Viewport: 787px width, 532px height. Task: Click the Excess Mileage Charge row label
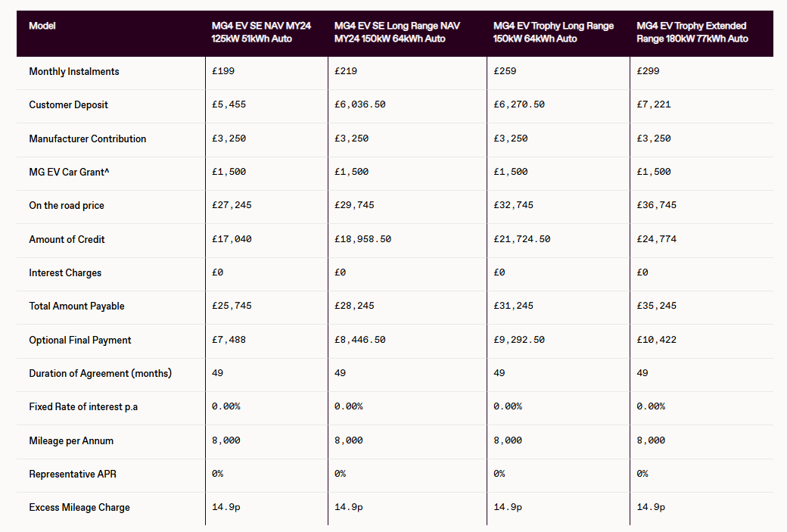[79, 508]
